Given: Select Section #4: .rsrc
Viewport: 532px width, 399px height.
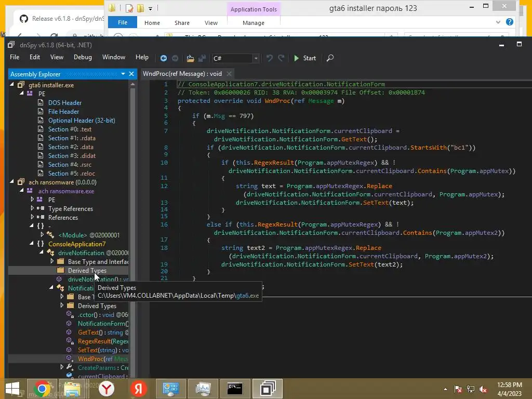Looking at the screenshot, I should [70, 165].
